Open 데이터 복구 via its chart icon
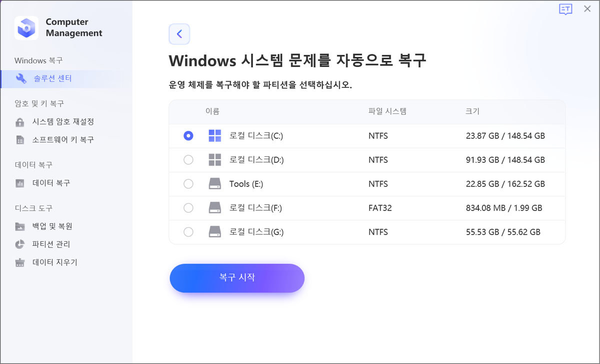The height and width of the screenshot is (364, 600). [19, 183]
